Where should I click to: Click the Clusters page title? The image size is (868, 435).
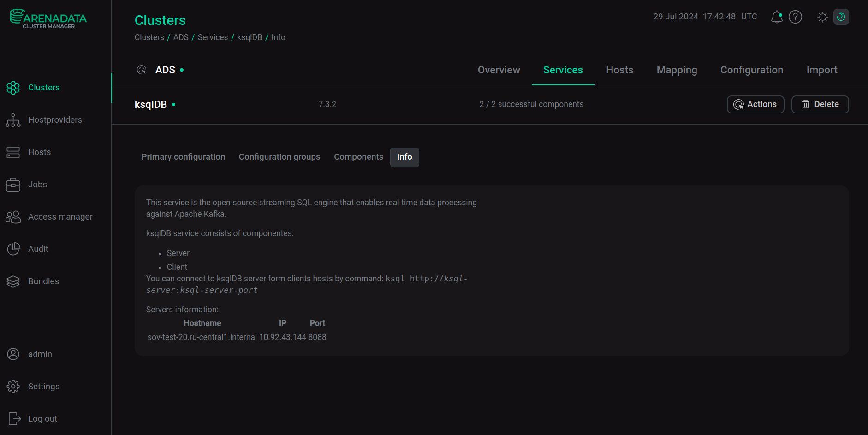point(160,20)
